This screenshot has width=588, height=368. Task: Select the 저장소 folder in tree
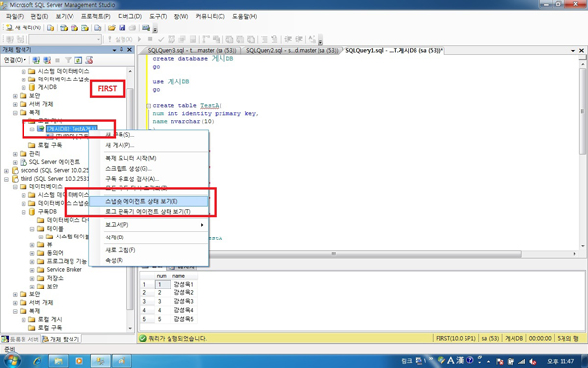pyautogui.click(x=55, y=278)
